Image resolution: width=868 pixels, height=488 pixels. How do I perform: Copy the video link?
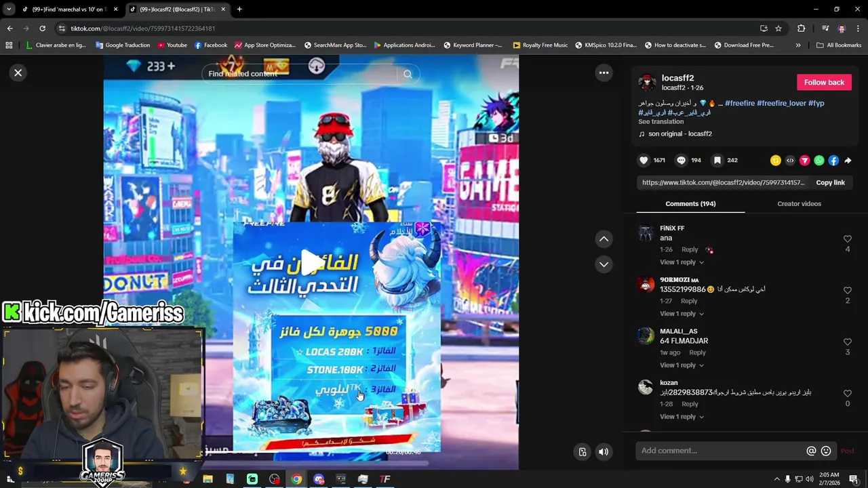pyautogui.click(x=830, y=182)
